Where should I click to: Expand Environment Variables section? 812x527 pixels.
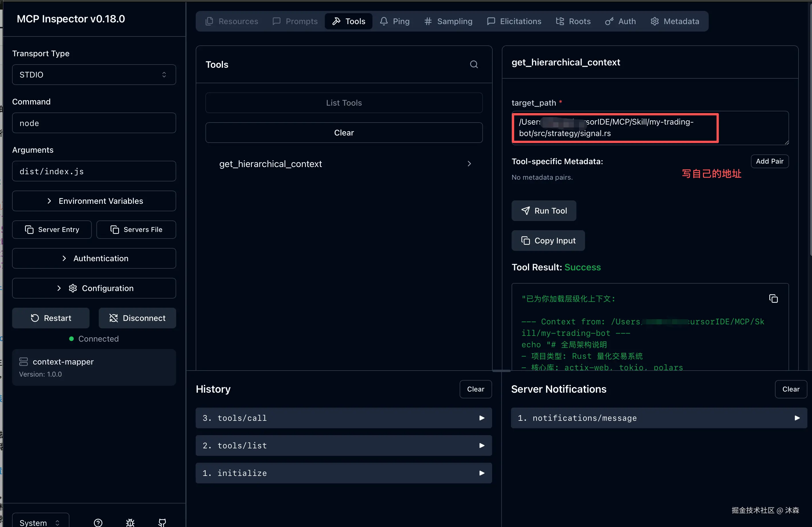tap(94, 201)
